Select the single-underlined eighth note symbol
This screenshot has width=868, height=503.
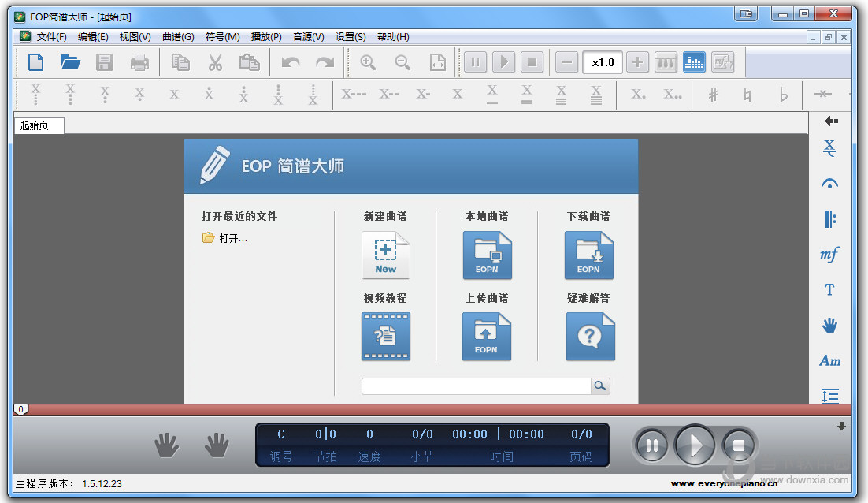[492, 94]
